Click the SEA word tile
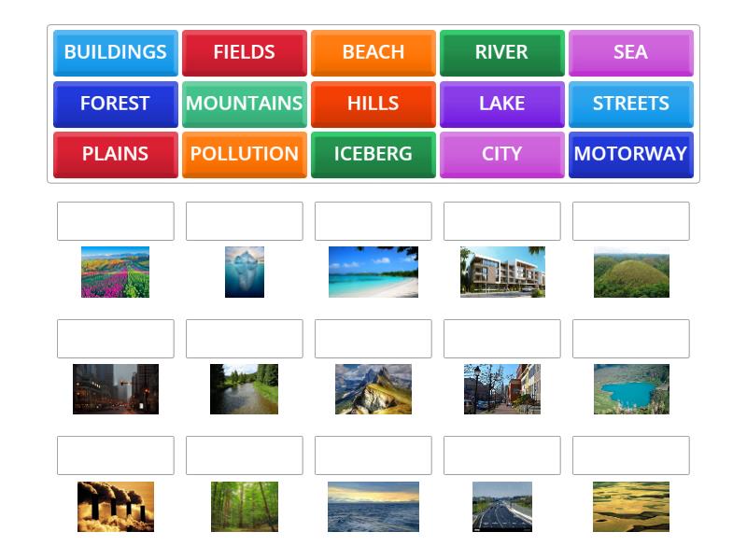Image resolution: width=747 pixels, height=560 pixels. tap(630, 52)
